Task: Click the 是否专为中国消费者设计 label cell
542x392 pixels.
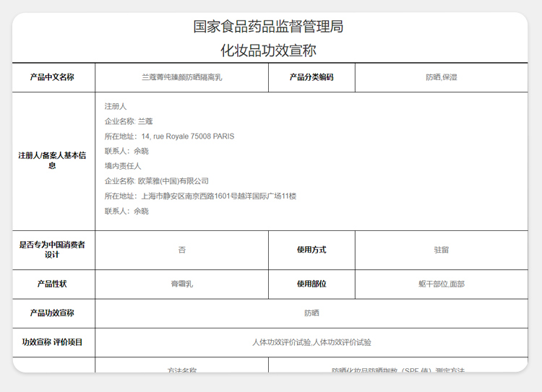Action: click(53, 250)
